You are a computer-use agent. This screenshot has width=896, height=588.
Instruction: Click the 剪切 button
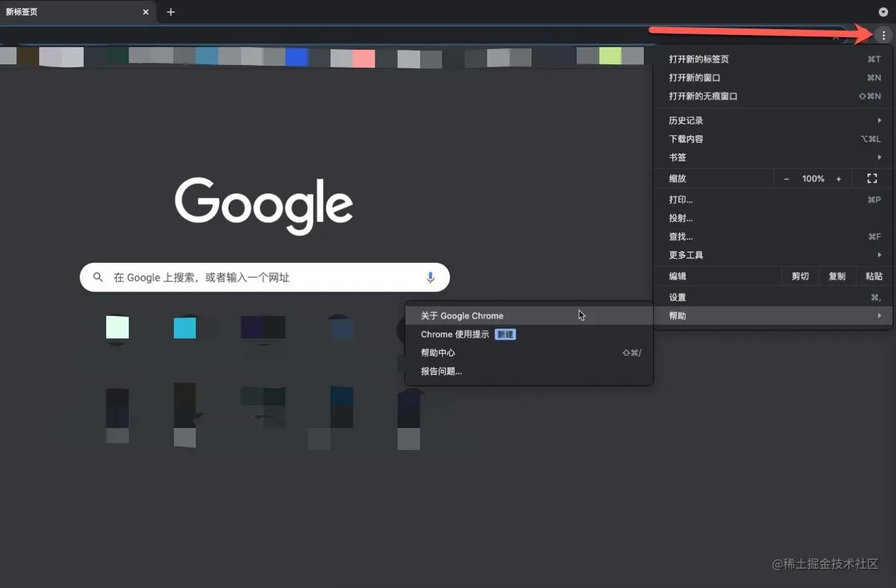click(800, 276)
